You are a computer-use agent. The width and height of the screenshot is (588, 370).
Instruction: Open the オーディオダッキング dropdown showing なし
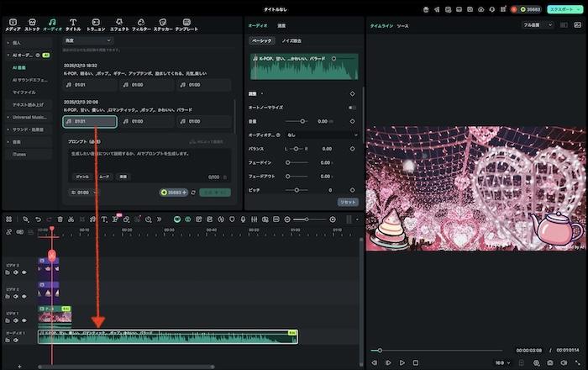pos(322,135)
